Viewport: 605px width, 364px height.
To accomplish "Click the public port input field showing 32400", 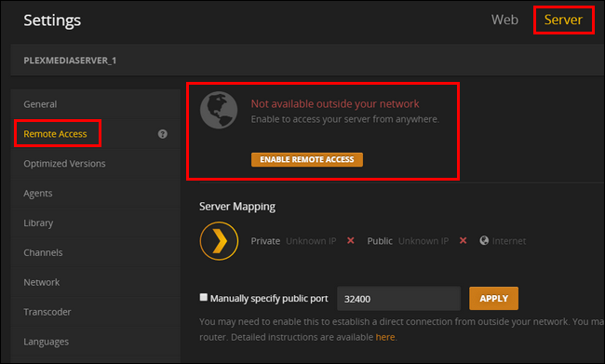I will [x=398, y=299].
